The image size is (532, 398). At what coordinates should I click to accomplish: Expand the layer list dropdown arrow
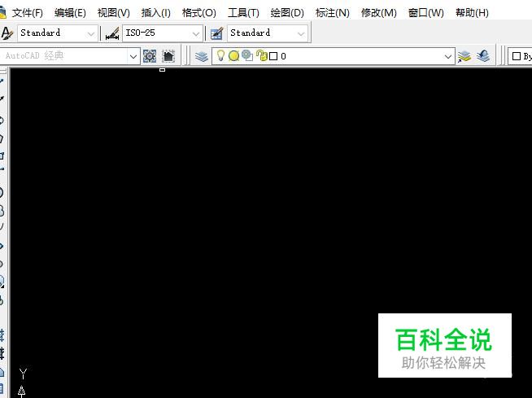448,56
